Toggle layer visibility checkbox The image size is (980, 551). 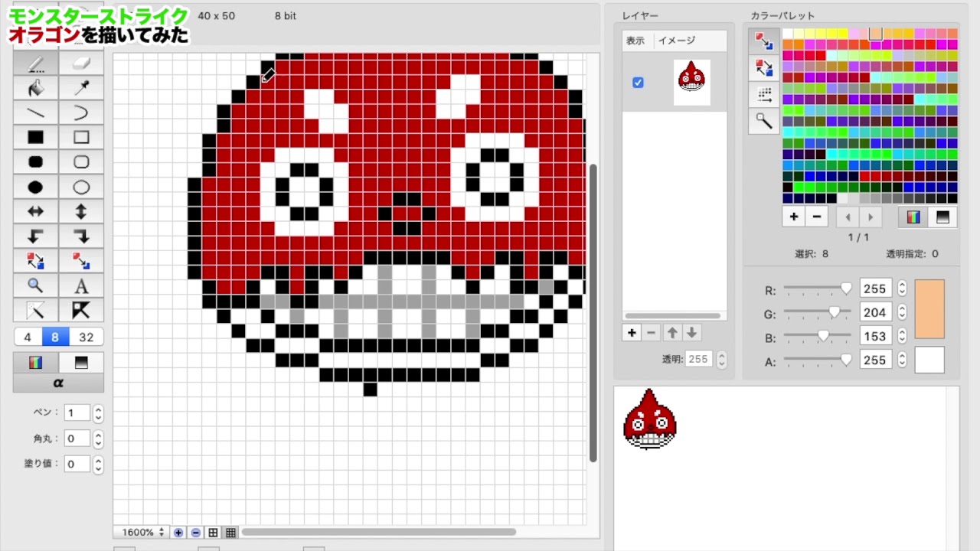pos(638,83)
